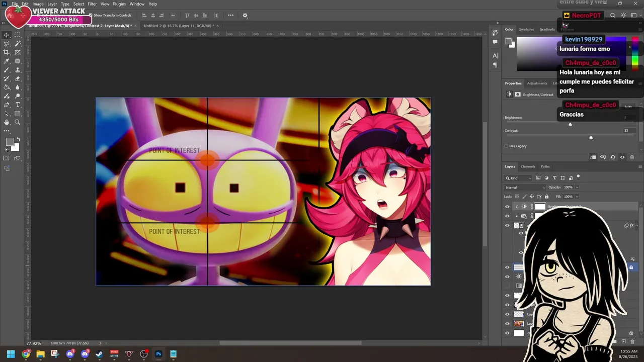
Task: Open the Fill value dropdown arrow
Action: (x=577, y=197)
